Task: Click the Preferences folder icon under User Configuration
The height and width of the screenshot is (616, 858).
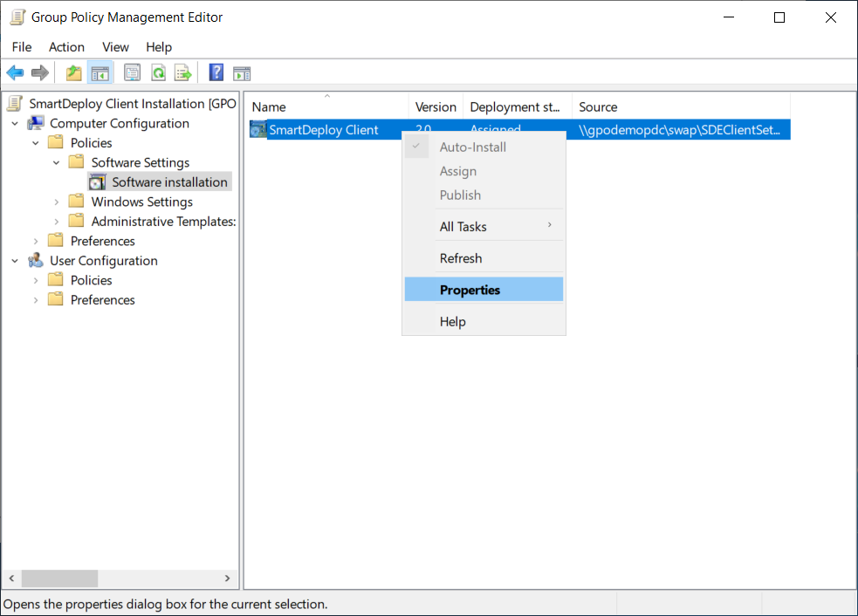Action: pyautogui.click(x=56, y=300)
